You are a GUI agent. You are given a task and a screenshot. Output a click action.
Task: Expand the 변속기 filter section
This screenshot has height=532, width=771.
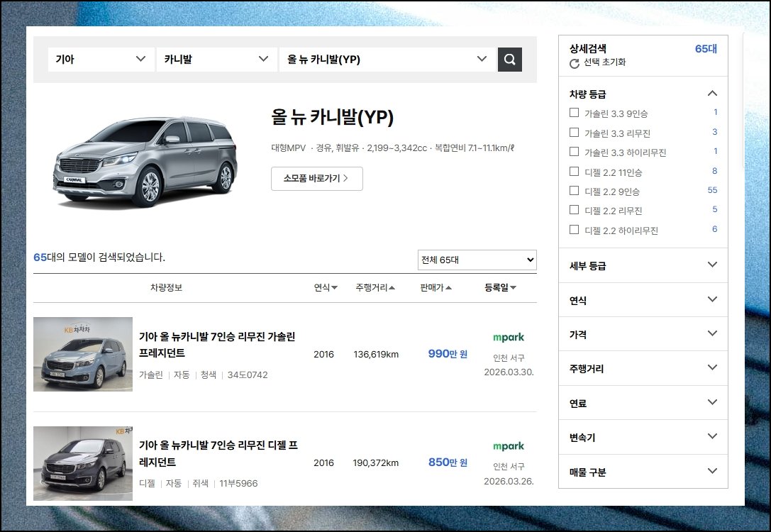(712, 437)
